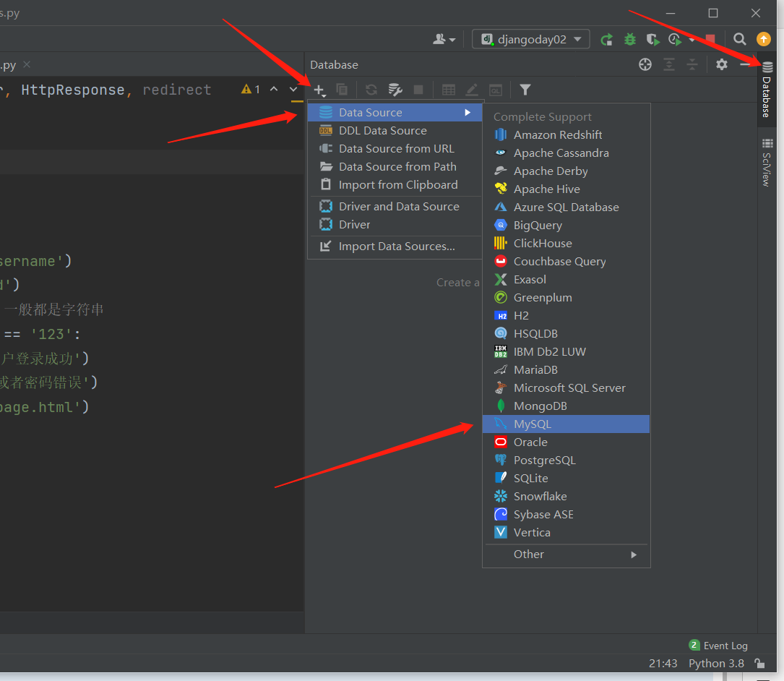Go to next highlighted error arrow
The height and width of the screenshot is (681, 784).
(x=293, y=89)
